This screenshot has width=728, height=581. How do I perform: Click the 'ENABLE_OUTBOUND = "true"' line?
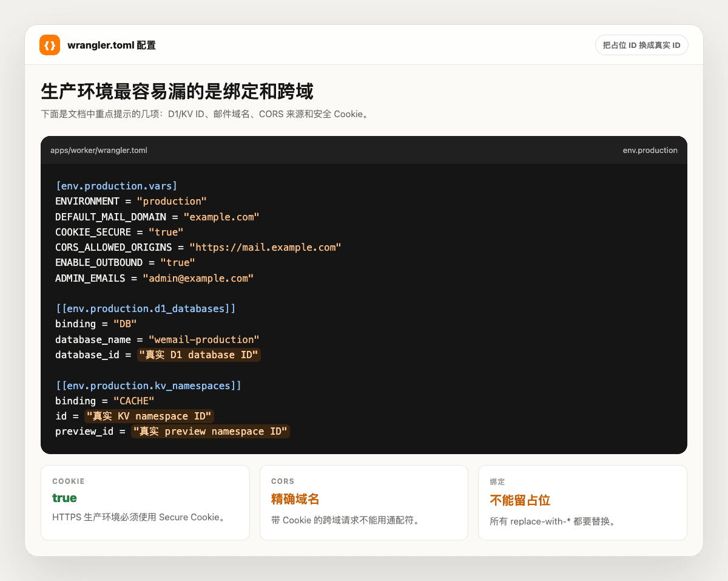125,262
